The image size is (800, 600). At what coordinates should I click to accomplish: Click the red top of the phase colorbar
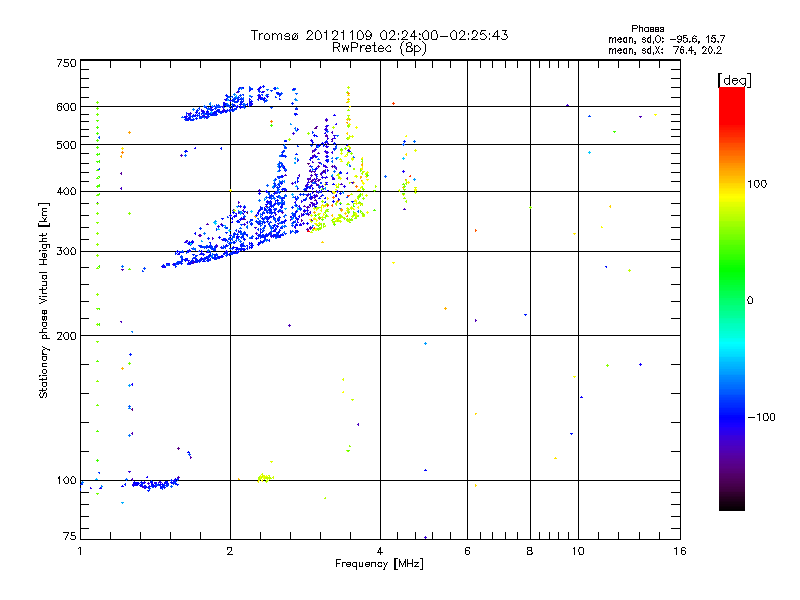[x=732, y=93]
